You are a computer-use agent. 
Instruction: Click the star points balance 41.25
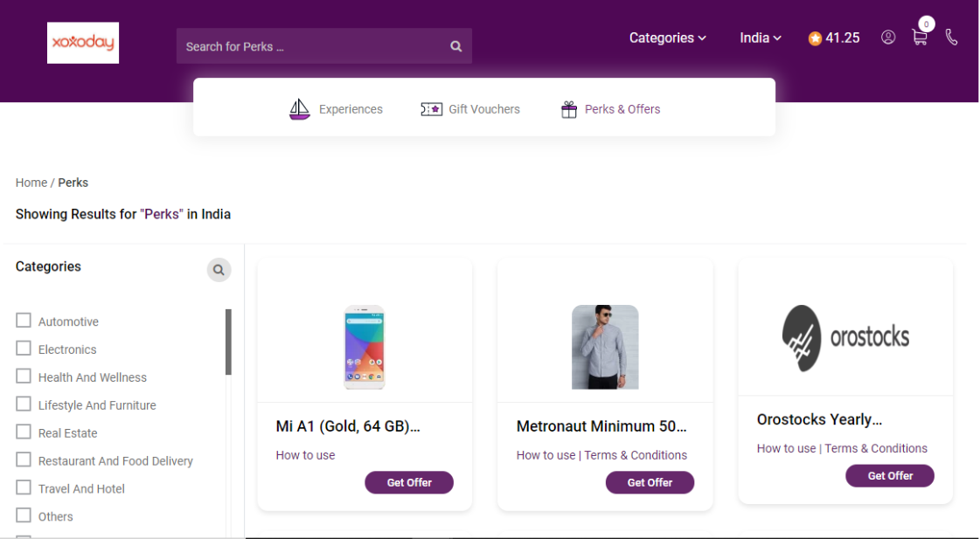(834, 38)
